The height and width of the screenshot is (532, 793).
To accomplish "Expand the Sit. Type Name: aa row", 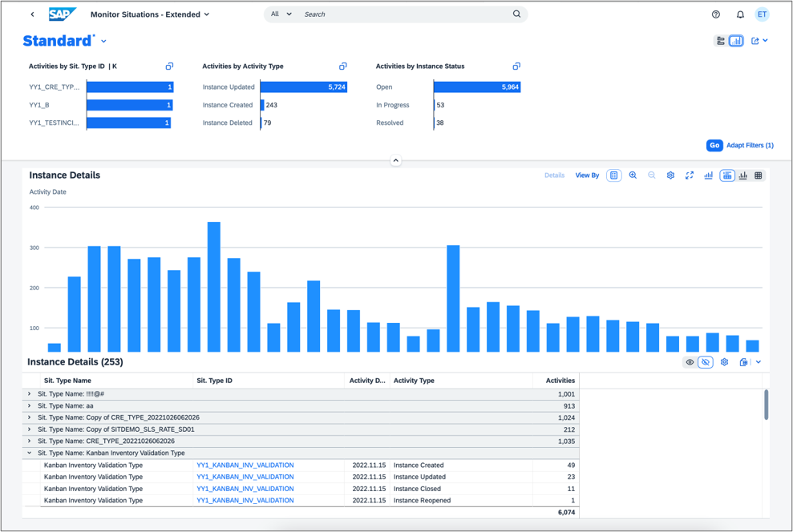I will coord(30,406).
